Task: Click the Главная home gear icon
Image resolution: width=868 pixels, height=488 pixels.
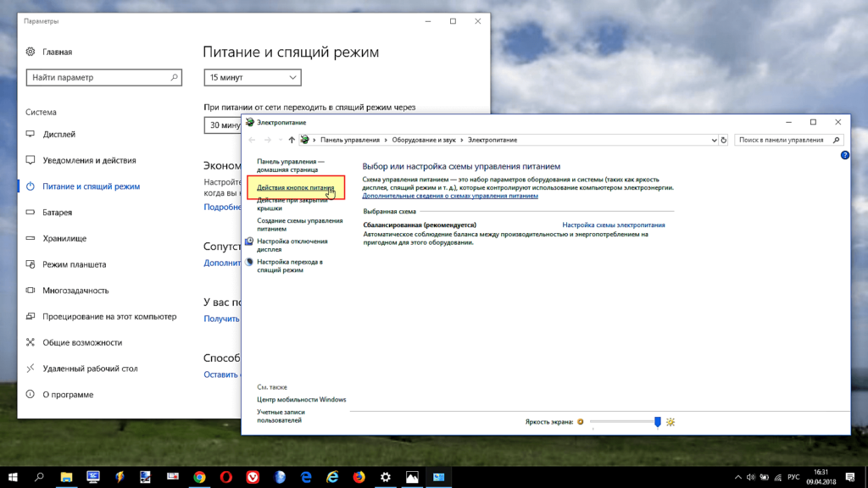Action: 31,52
